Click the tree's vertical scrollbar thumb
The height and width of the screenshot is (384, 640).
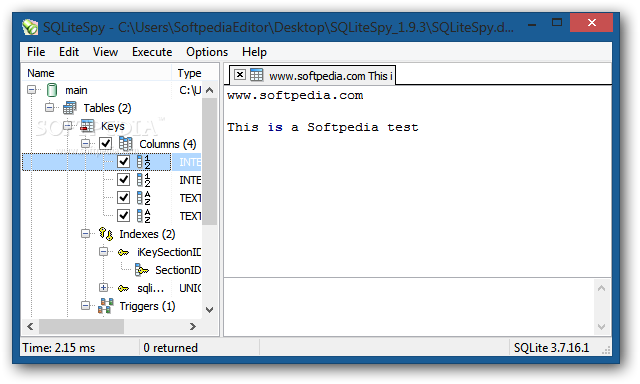tap(210, 161)
